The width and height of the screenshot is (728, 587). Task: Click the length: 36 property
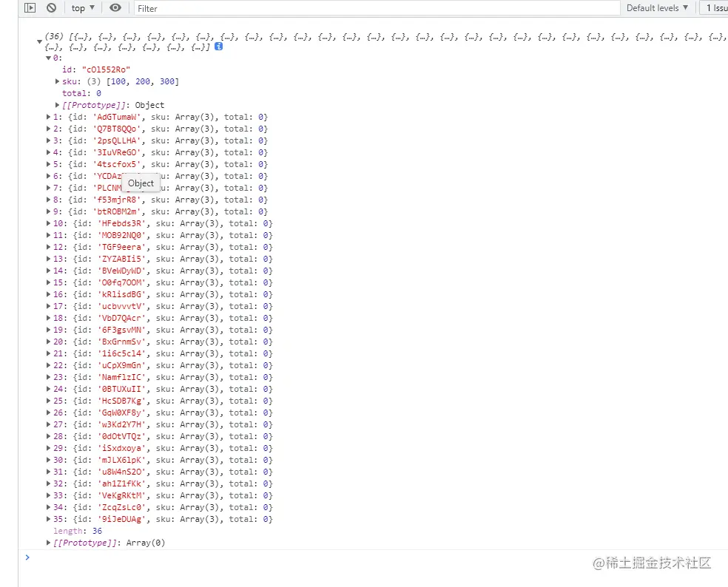(x=78, y=531)
